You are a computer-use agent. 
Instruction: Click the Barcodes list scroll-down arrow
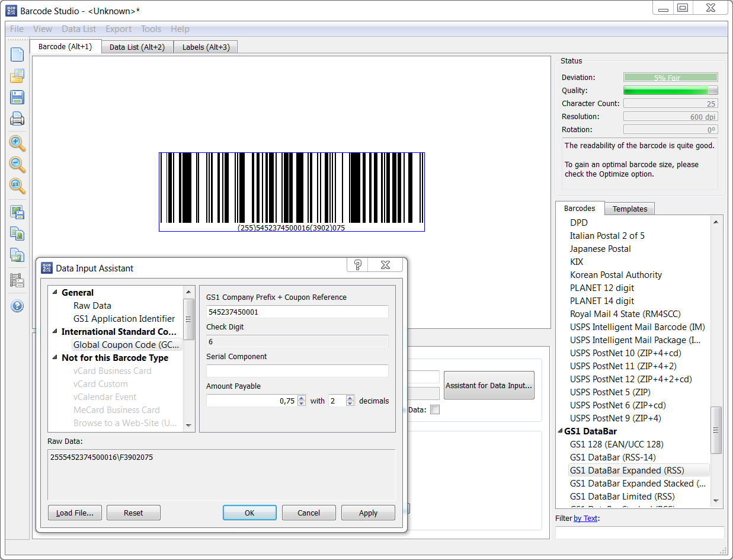pyautogui.click(x=716, y=501)
